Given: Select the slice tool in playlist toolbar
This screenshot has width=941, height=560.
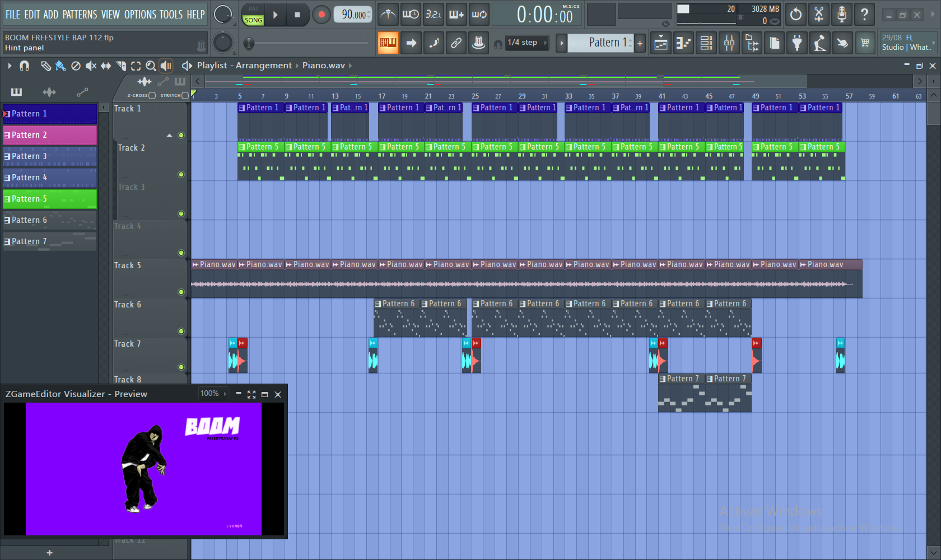Looking at the screenshot, I should click(x=121, y=66).
